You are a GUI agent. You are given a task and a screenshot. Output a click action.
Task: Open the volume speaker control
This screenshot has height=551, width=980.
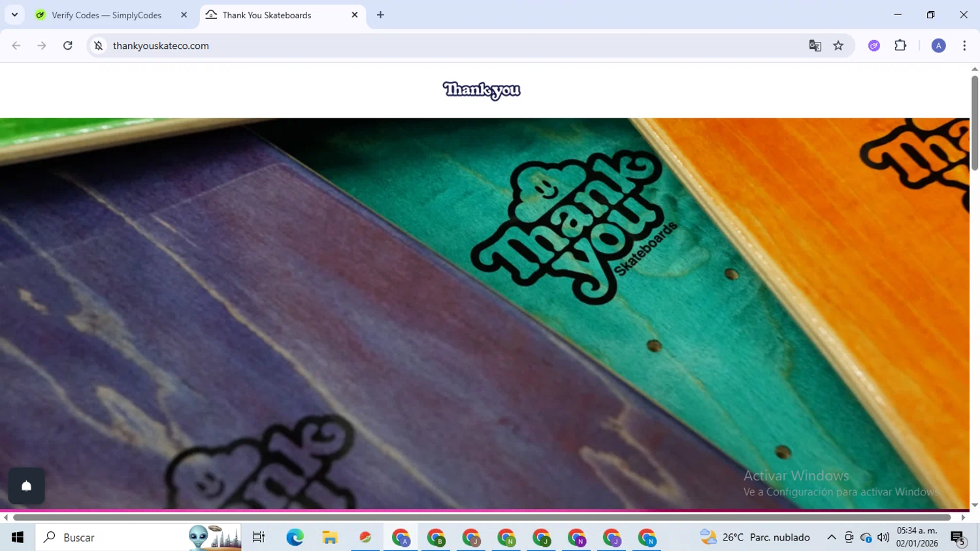pyautogui.click(x=883, y=537)
